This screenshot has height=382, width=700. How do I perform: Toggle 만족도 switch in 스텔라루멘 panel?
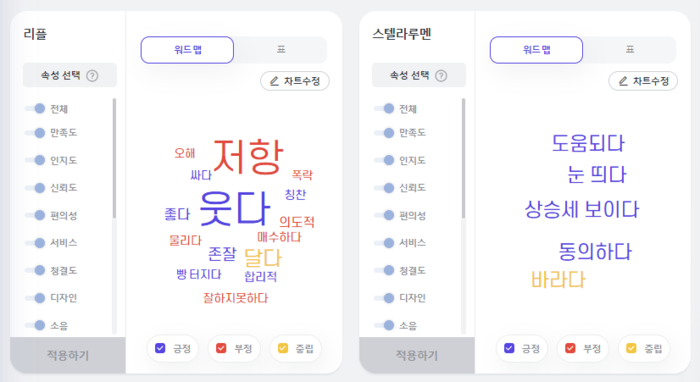[x=384, y=133]
